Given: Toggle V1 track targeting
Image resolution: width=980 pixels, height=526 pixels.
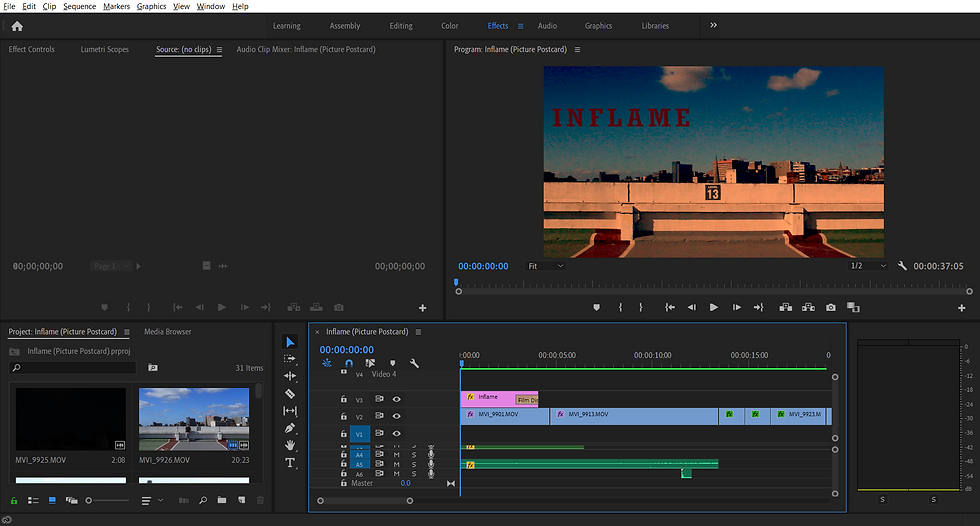Looking at the screenshot, I should (x=359, y=434).
